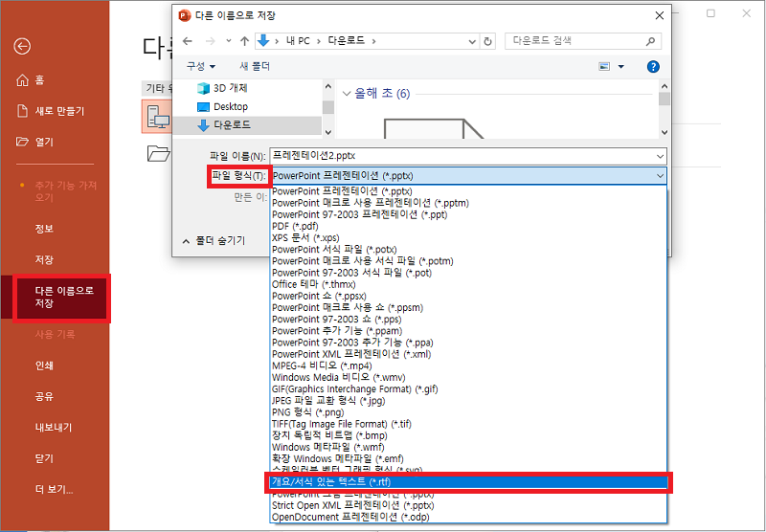
Task: Select 내보내기 in sidebar
Action: click(54, 428)
